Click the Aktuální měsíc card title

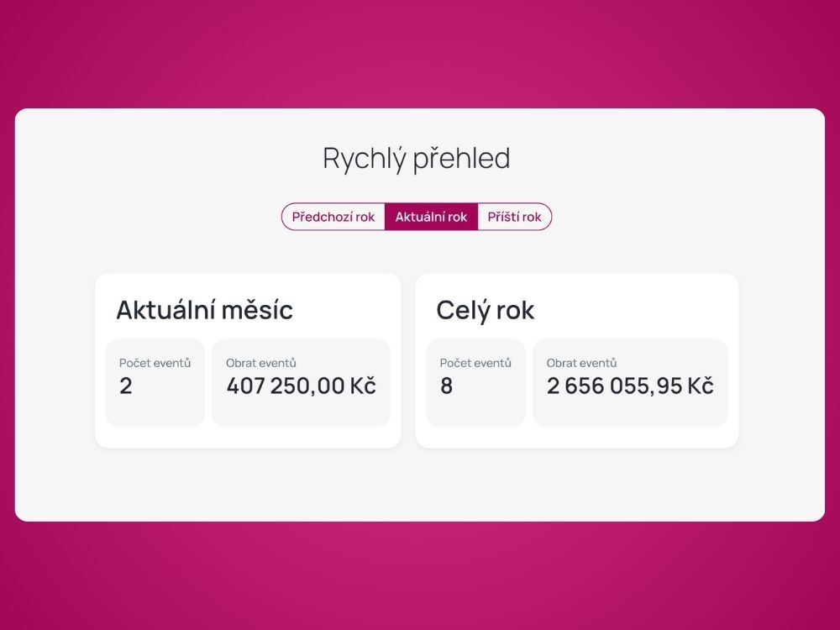pos(205,310)
